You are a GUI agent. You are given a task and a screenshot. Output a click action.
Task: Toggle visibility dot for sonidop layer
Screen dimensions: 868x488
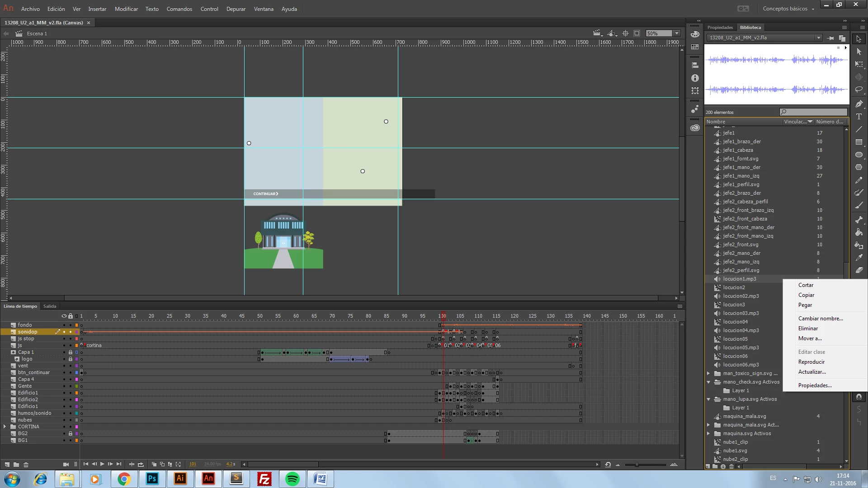pos(64,332)
